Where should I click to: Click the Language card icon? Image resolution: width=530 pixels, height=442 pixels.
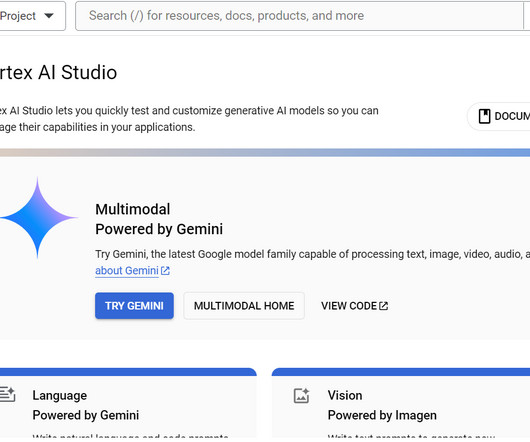pos(7,395)
